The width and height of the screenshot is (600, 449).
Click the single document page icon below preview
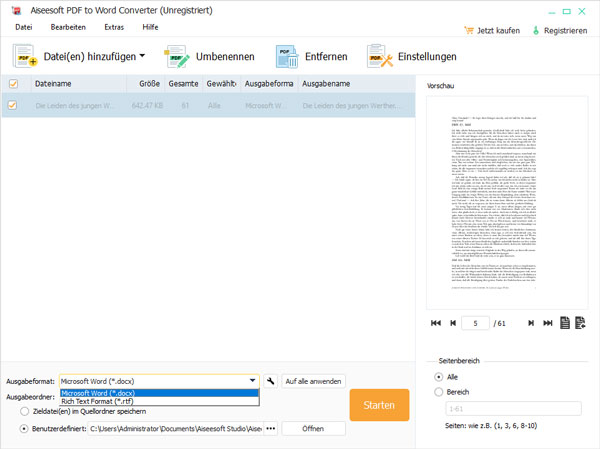[565, 323]
